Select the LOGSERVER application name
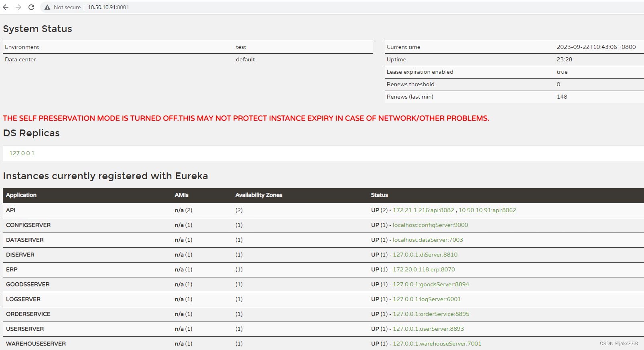This screenshot has height=350, width=644. tap(23, 299)
